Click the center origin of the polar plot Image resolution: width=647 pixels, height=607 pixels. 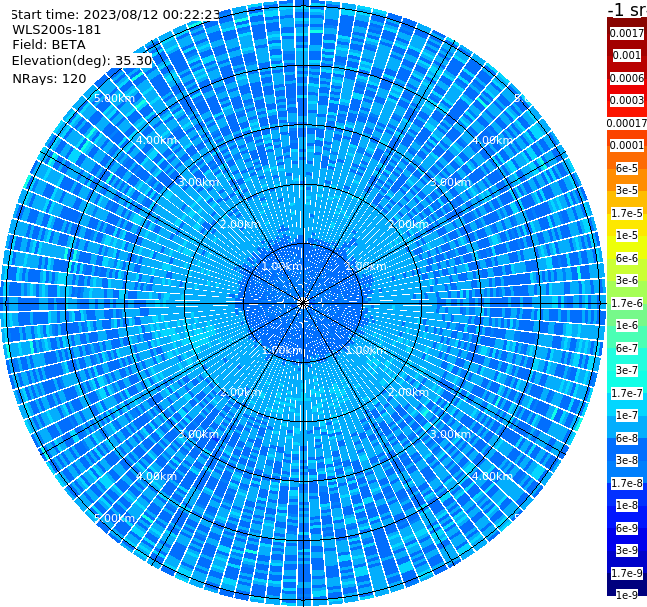click(x=303, y=304)
